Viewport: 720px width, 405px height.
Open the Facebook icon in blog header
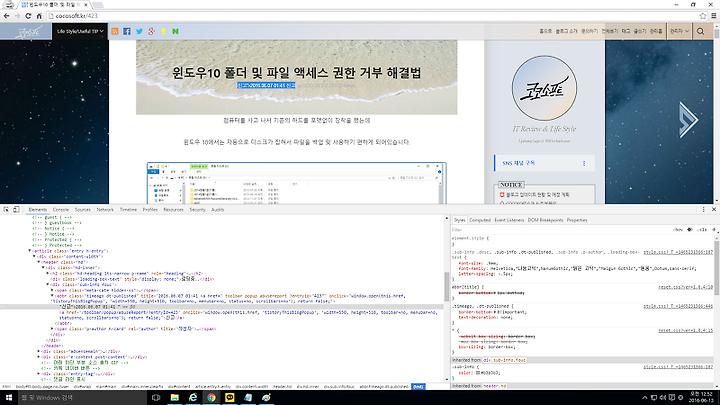pos(127,31)
